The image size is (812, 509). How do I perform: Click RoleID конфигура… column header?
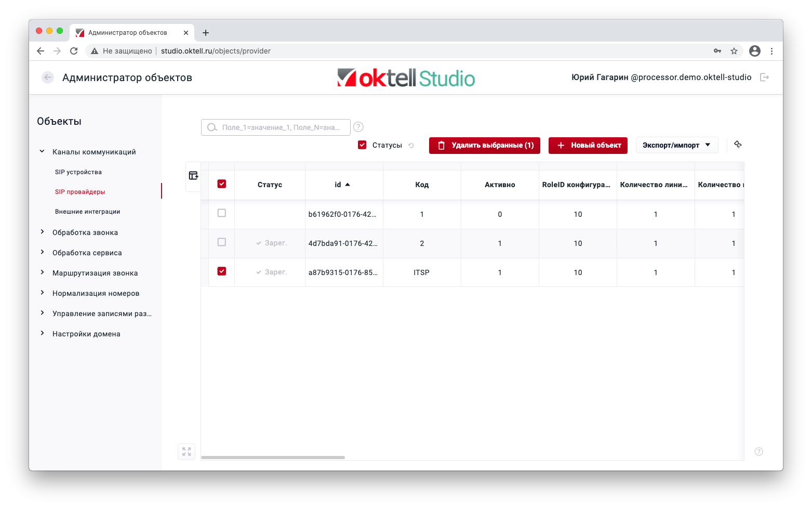[578, 185]
